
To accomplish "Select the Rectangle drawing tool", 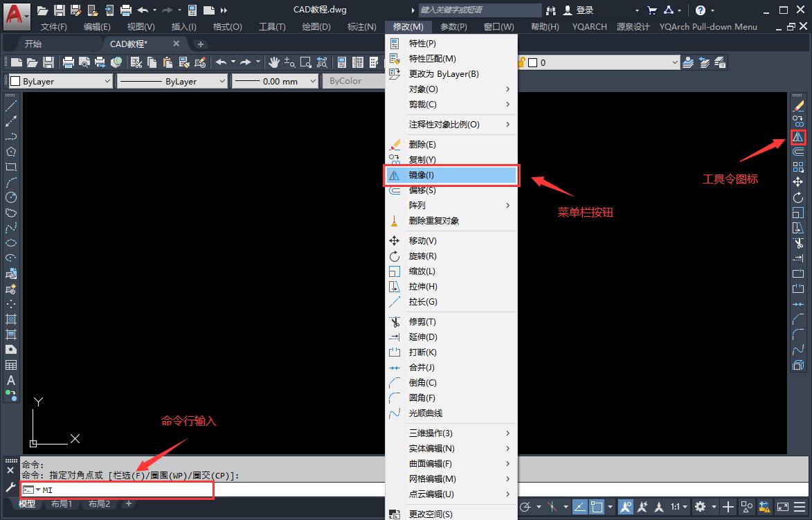I will pos(11,167).
